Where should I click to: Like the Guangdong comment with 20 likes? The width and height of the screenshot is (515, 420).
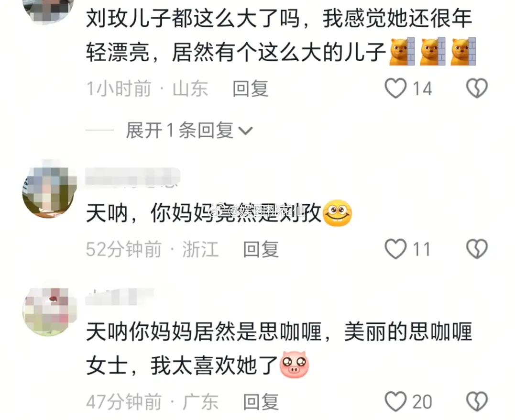[395, 401]
